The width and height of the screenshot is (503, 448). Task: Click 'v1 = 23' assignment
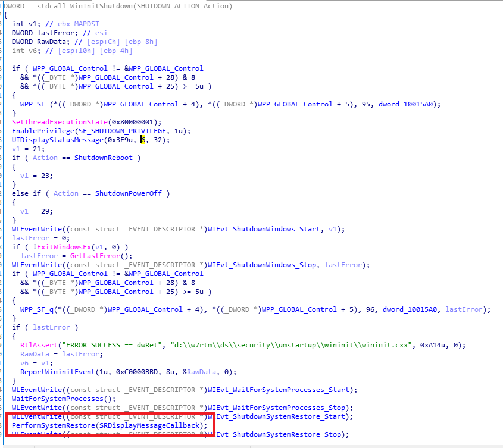tap(36, 176)
